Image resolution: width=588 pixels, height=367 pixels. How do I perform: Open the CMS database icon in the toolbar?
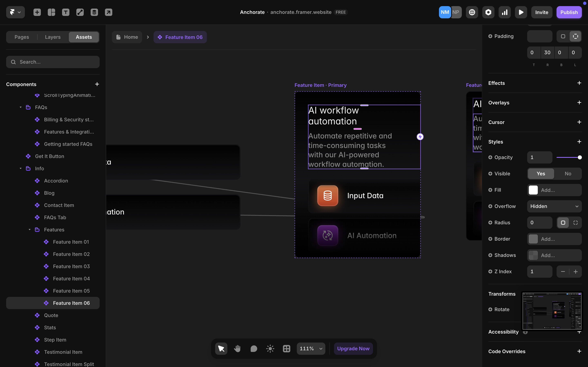[94, 12]
